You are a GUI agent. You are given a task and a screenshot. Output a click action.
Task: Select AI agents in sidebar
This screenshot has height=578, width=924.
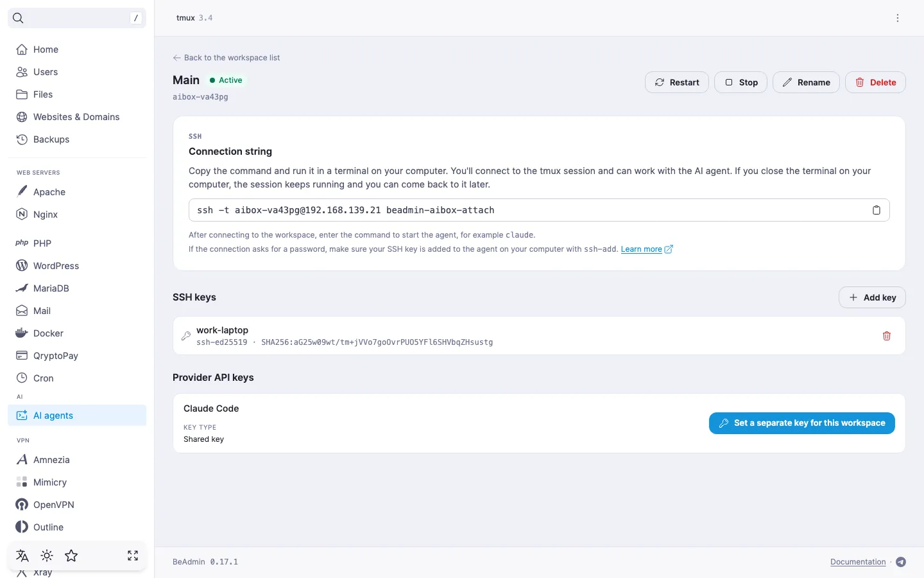(x=77, y=416)
